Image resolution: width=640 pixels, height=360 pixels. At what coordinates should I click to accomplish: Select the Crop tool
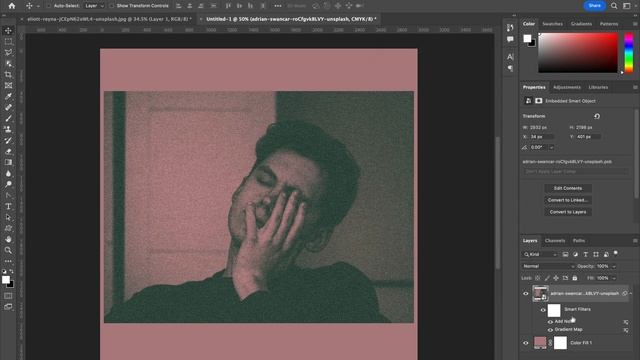(8, 75)
